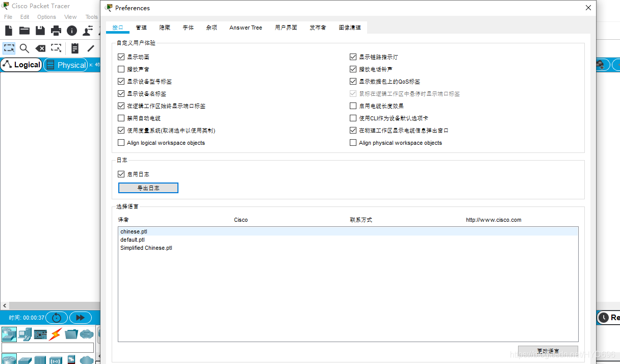Click the Open folder icon in Packet Tracer toolbar
The image size is (620, 364).
tap(24, 31)
